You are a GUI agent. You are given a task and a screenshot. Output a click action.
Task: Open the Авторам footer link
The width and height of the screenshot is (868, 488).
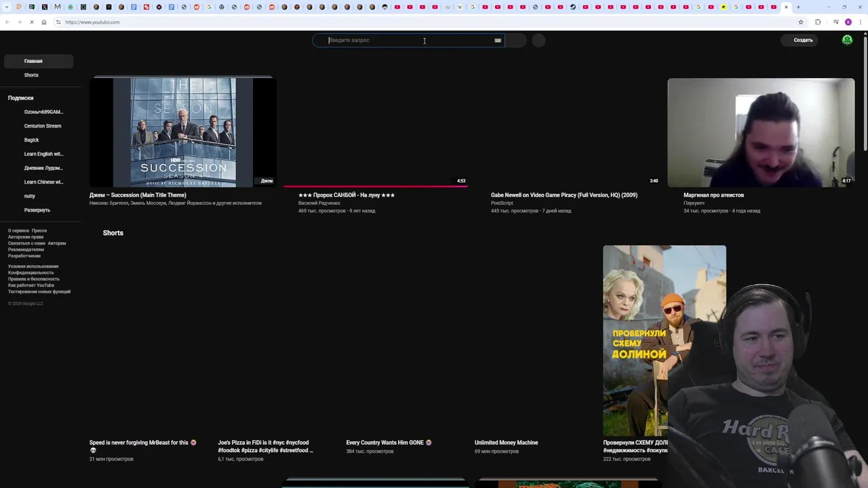click(x=57, y=243)
